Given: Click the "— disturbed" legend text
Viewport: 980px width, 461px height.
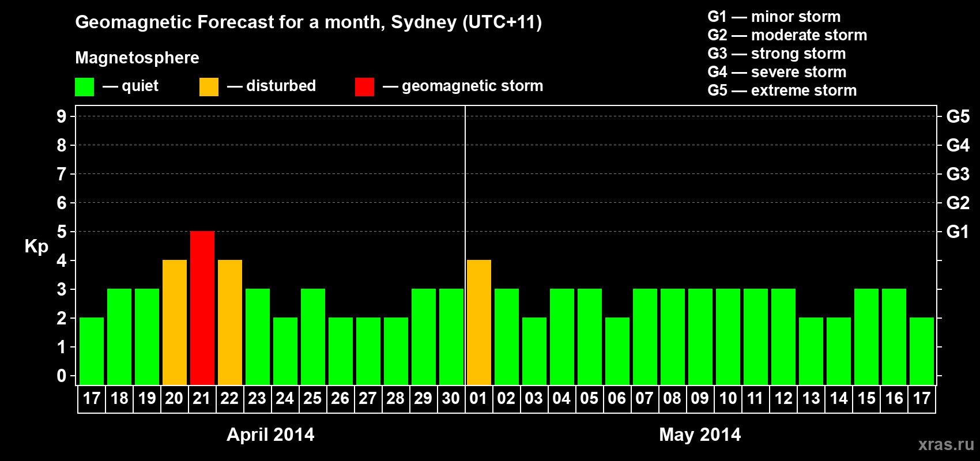Looking at the screenshot, I should (x=272, y=86).
